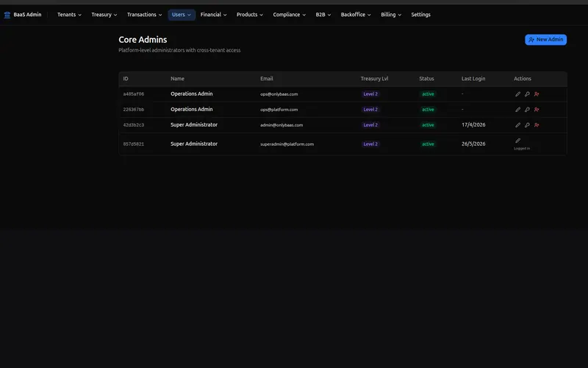Click the email ops@platform.com

pyautogui.click(x=279, y=110)
